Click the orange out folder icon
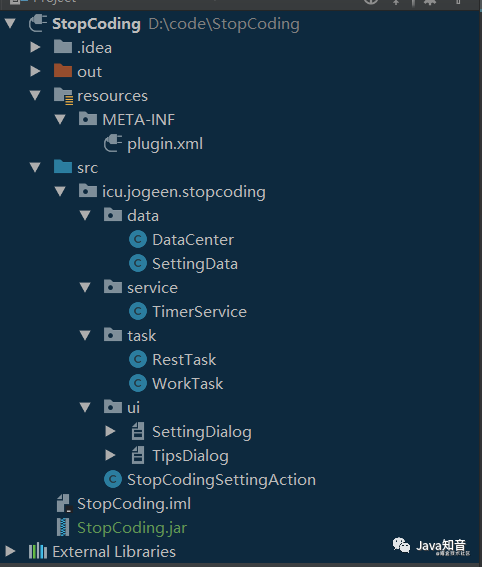This screenshot has width=482, height=567. 63,71
